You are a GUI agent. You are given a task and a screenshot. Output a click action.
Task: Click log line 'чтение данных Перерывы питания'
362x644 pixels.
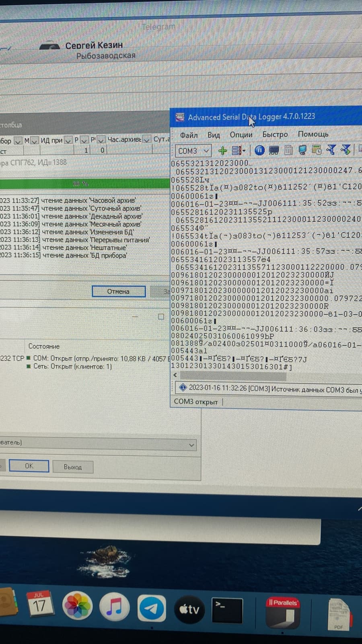click(75, 240)
